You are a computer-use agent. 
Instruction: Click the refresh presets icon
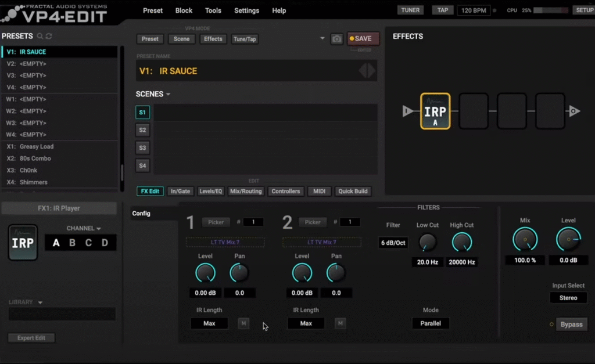[x=49, y=36]
